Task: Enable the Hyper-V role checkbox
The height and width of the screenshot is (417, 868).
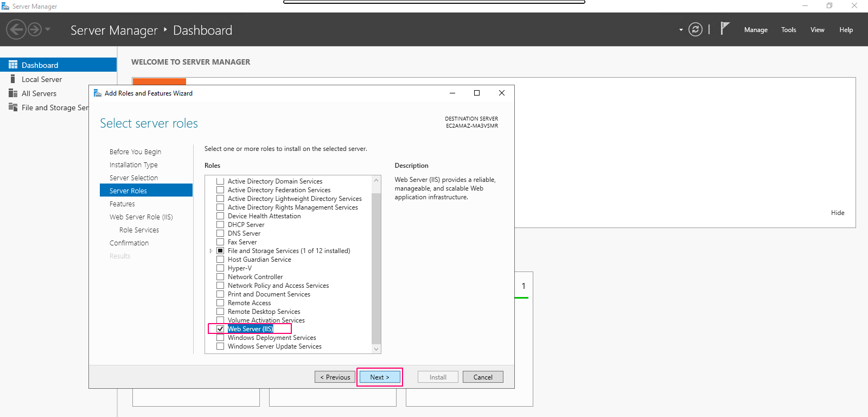Action: 220,268
